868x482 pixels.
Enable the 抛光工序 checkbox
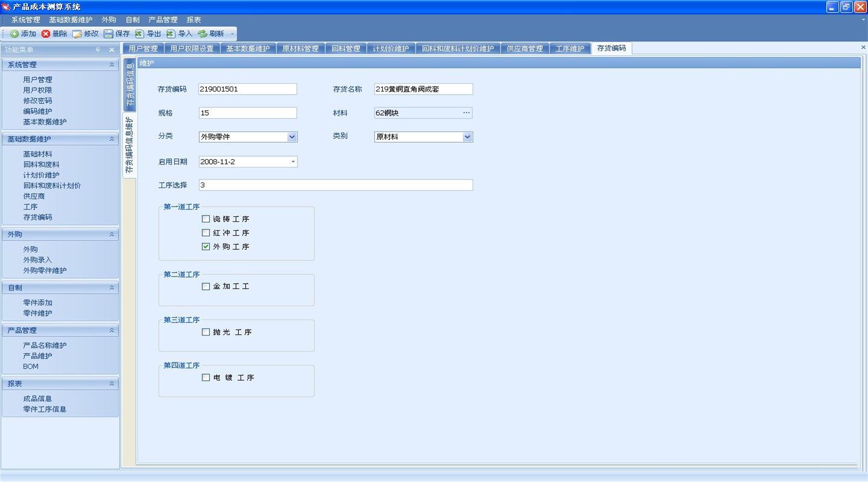pos(206,332)
